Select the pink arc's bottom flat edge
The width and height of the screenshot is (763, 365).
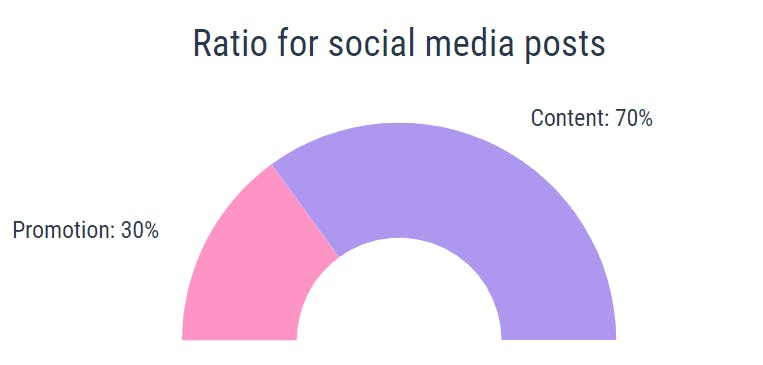(239, 339)
